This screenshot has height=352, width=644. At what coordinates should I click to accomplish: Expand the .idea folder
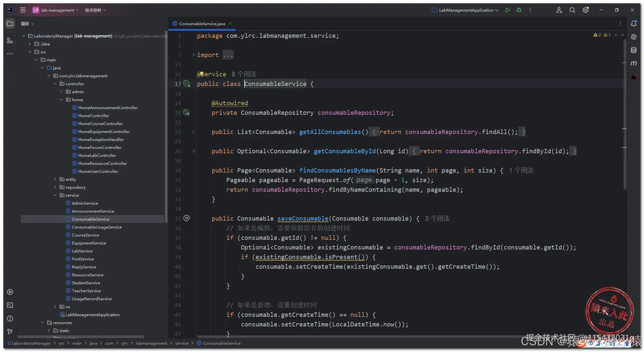point(30,44)
